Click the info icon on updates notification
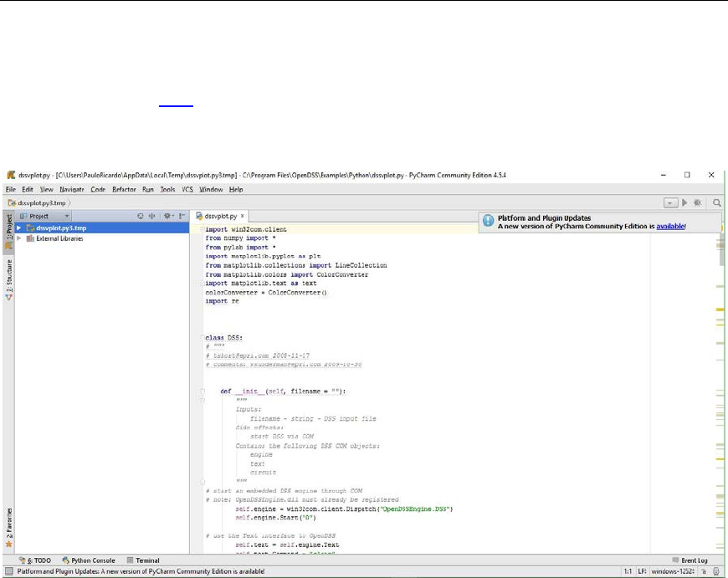This screenshot has width=728, height=578. (x=488, y=222)
